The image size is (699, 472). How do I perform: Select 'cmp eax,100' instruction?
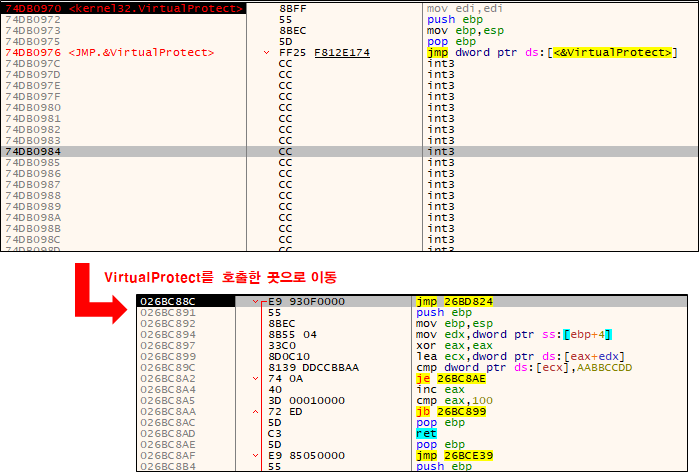(x=454, y=400)
